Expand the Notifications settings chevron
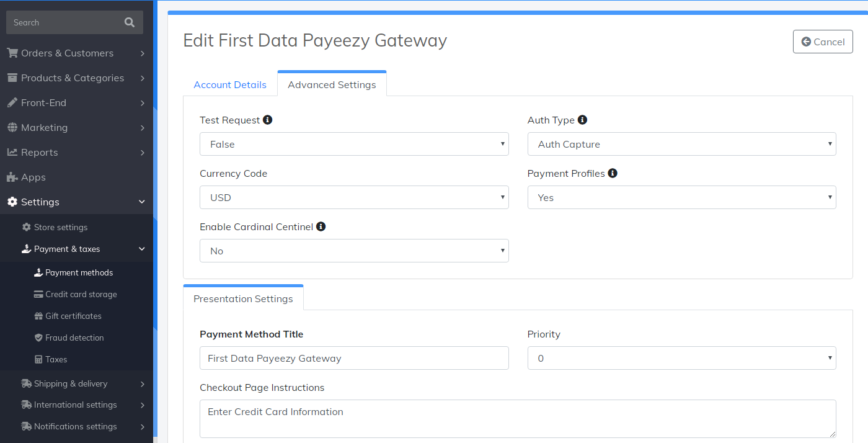Viewport: 868px width, 443px height. [143, 427]
